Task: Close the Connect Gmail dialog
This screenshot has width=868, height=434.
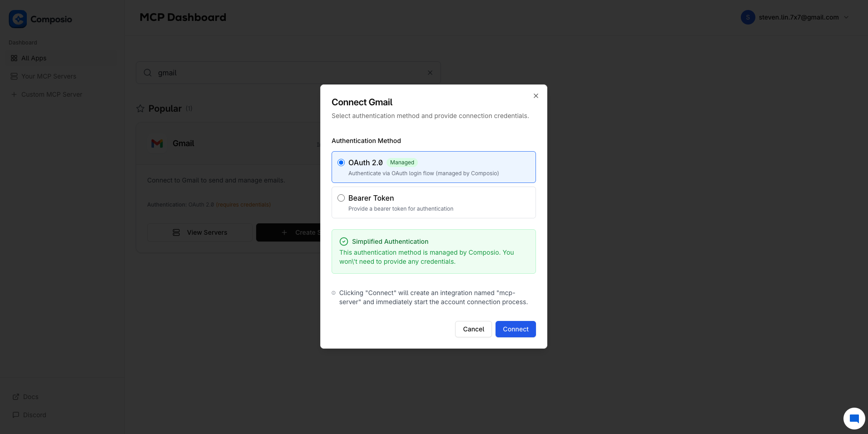Action: tap(536, 96)
